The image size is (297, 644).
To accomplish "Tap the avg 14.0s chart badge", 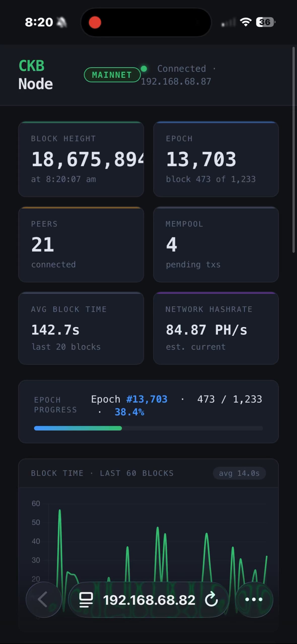I will click(x=239, y=473).
